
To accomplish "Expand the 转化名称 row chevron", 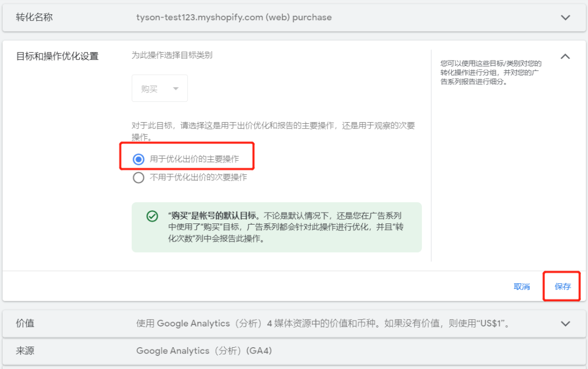I will (x=566, y=17).
